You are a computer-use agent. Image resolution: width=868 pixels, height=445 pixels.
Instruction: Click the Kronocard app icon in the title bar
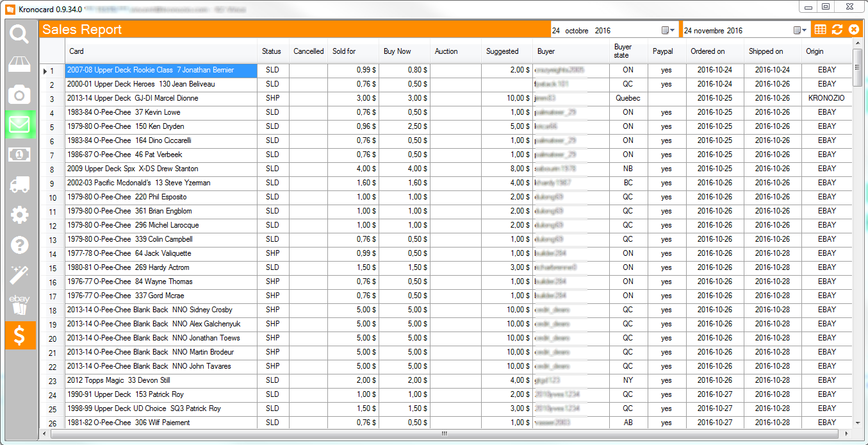coord(10,9)
